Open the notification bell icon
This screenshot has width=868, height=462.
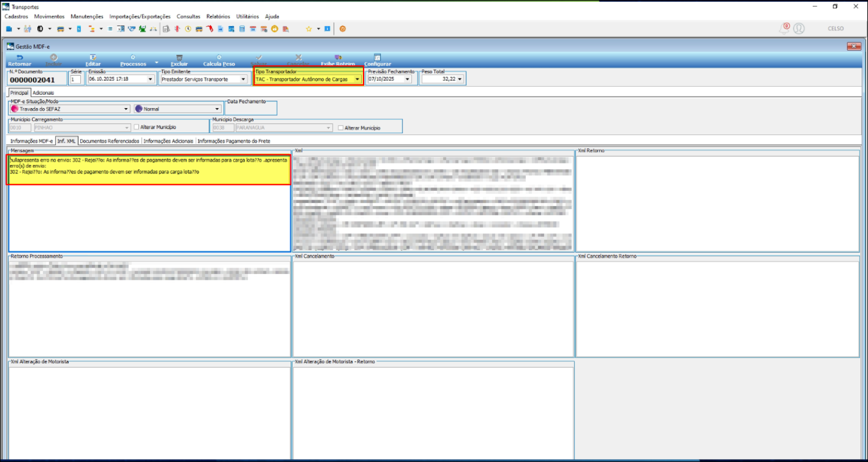coord(784,29)
